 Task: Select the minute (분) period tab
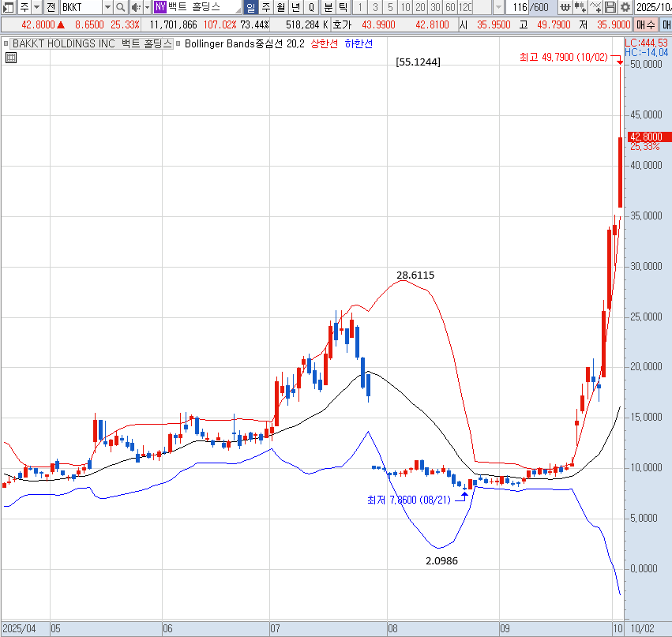328,7
